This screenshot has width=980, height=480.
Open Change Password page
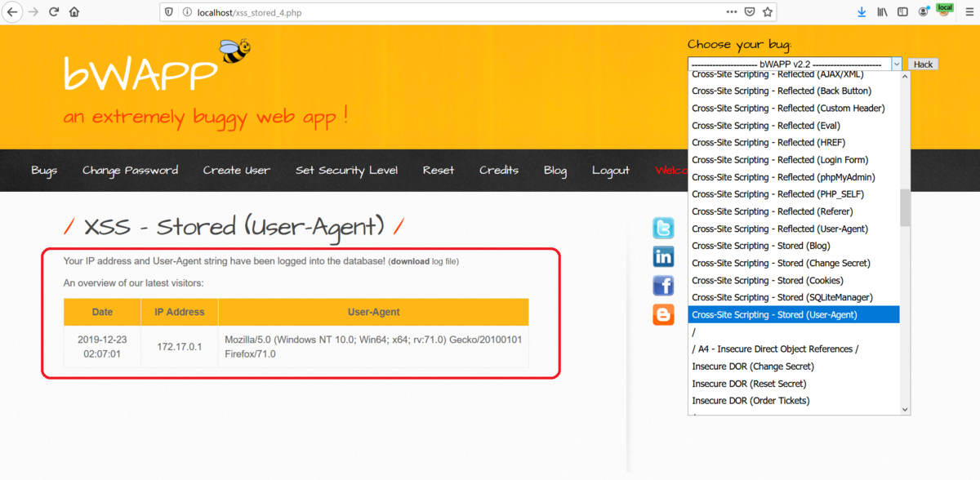click(x=130, y=170)
